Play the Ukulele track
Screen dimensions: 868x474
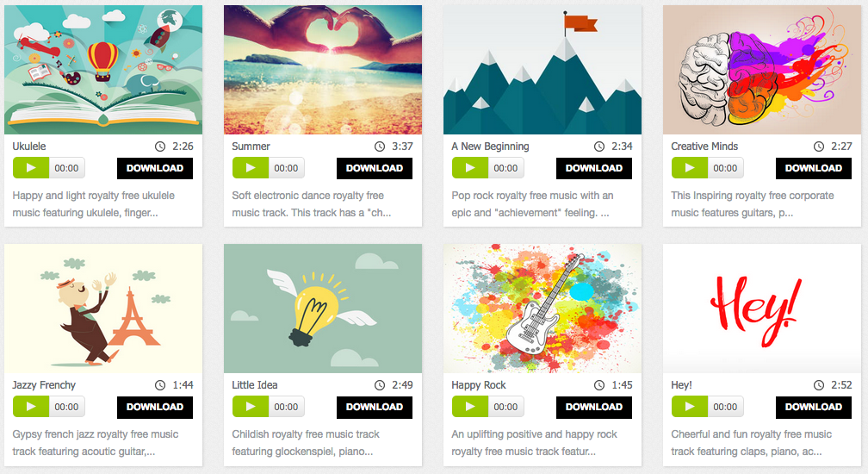[x=30, y=168]
